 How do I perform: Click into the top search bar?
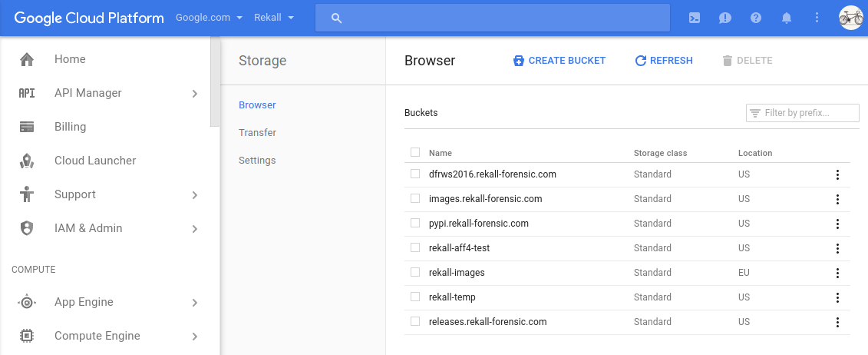(x=493, y=18)
